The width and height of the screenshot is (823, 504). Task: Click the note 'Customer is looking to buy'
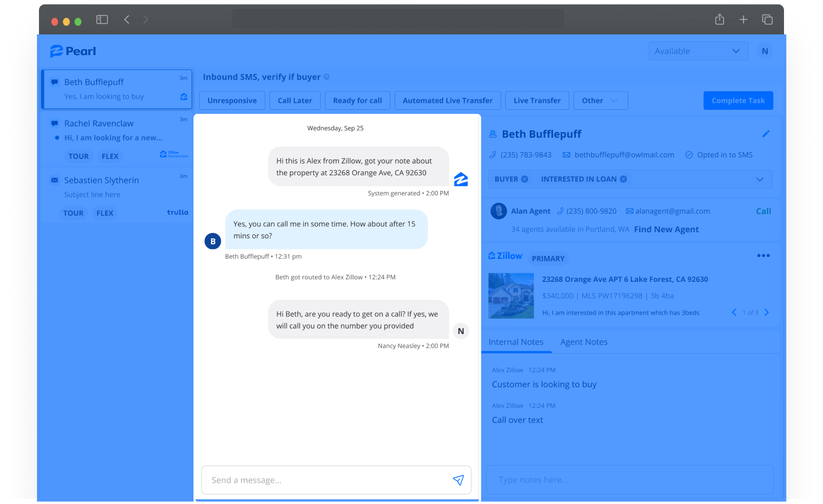click(x=544, y=385)
